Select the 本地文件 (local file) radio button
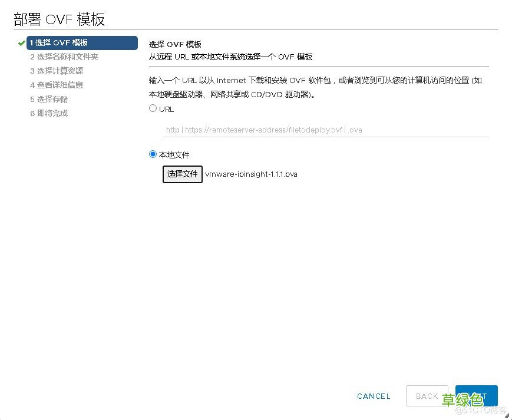Image resolution: width=512 pixels, height=420 pixels. pos(152,154)
